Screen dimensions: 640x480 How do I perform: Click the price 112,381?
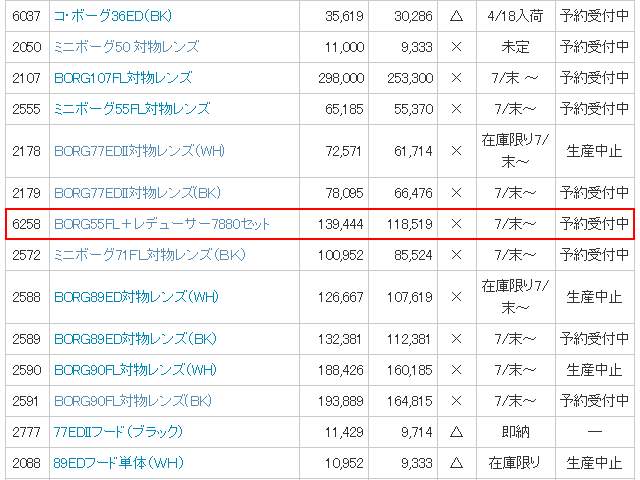[409, 339]
